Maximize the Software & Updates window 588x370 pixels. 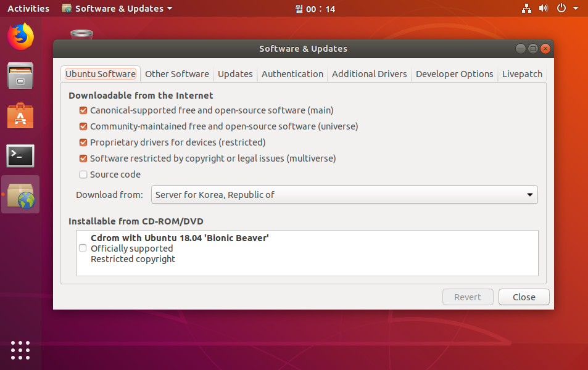533,49
